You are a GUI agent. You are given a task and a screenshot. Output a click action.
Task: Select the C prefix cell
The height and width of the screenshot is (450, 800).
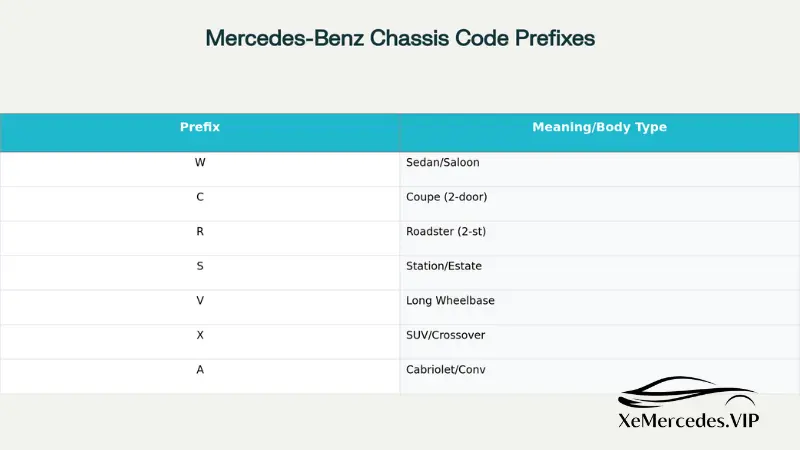[200, 197]
